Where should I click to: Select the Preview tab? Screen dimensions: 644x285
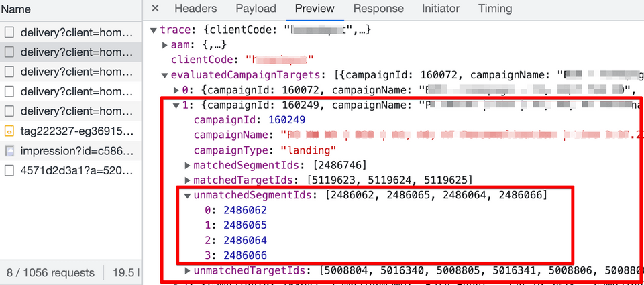click(315, 9)
